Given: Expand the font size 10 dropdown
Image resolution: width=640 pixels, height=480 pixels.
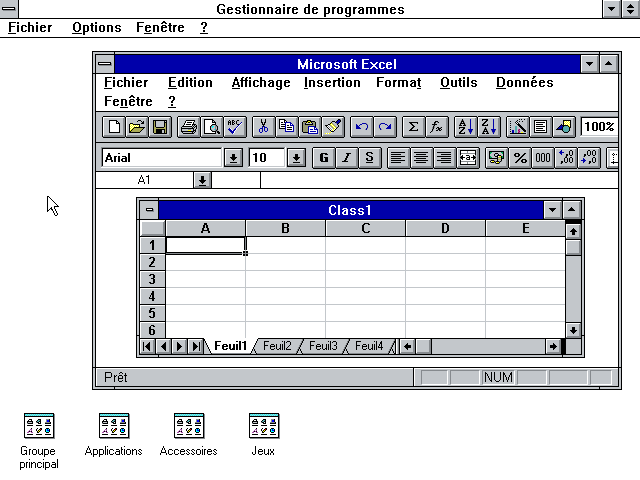Looking at the screenshot, I should (x=296, y=158).
